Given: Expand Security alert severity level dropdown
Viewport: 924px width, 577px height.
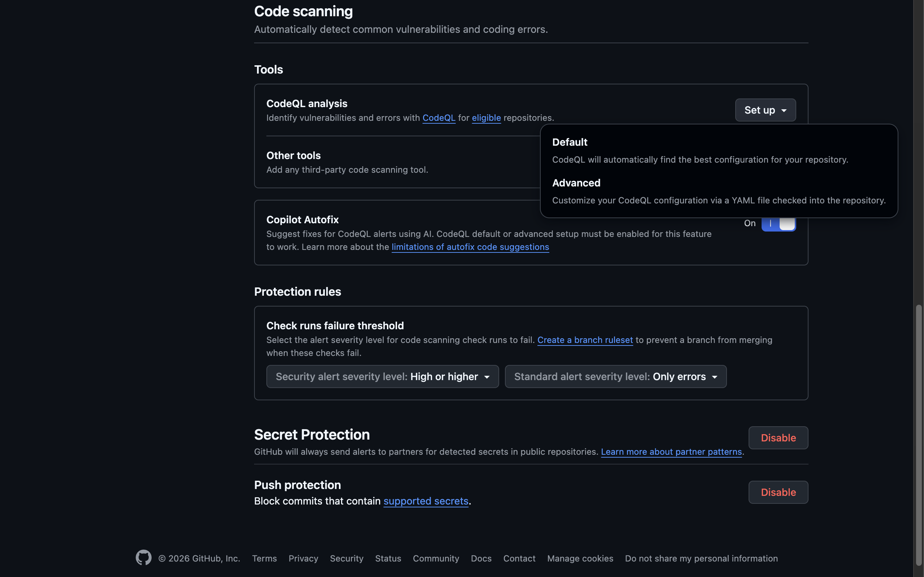Looking at the screenshot, I should click(x=382, y=376).
